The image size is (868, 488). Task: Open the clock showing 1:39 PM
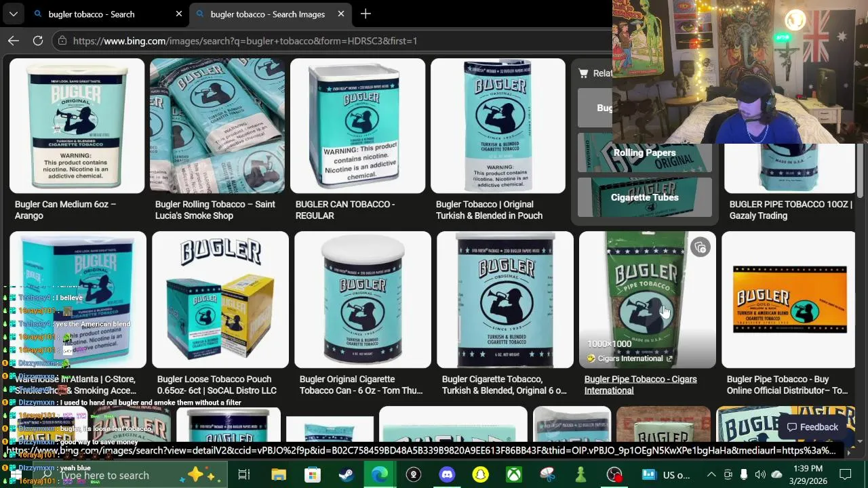tap(807, 475)
